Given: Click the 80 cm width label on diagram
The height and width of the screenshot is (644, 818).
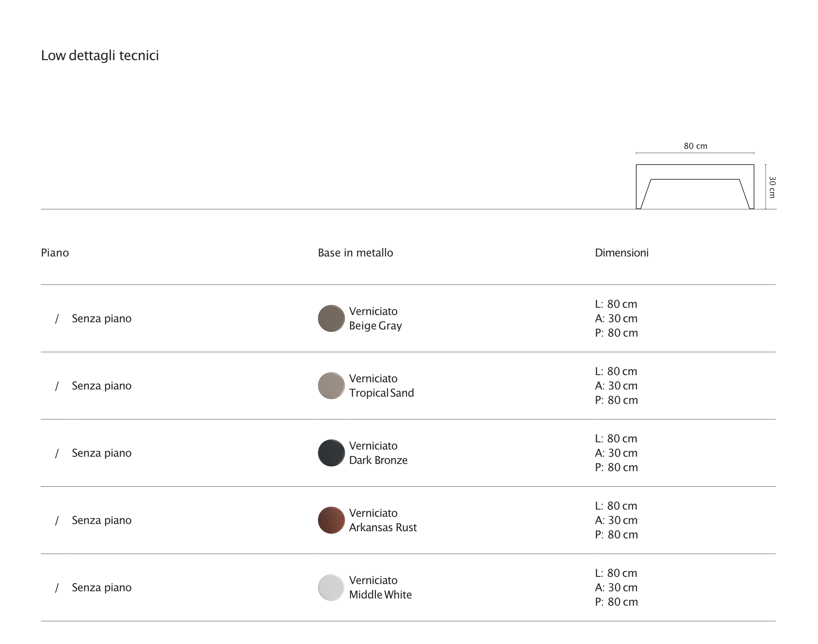Looking at the screenshot, I should (x=696, y=146).
